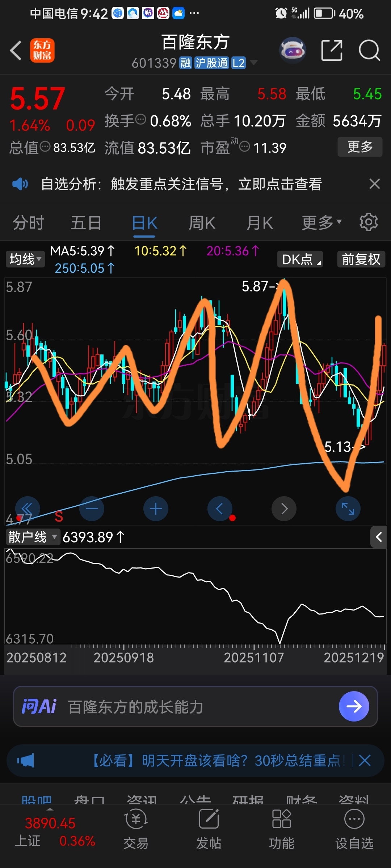Tap the speaker icon beside 自选分析
391x868 pixels.
click(20, 184)
